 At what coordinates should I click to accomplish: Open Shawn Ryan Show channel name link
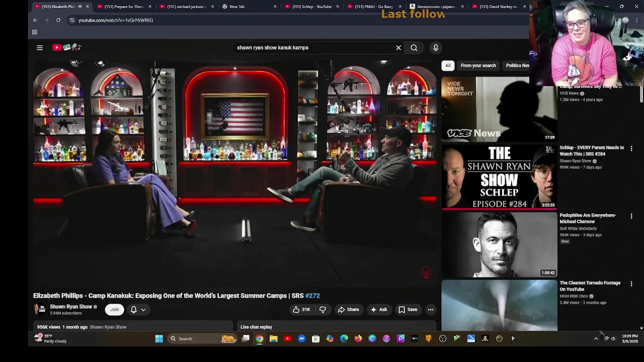[71, 307]
